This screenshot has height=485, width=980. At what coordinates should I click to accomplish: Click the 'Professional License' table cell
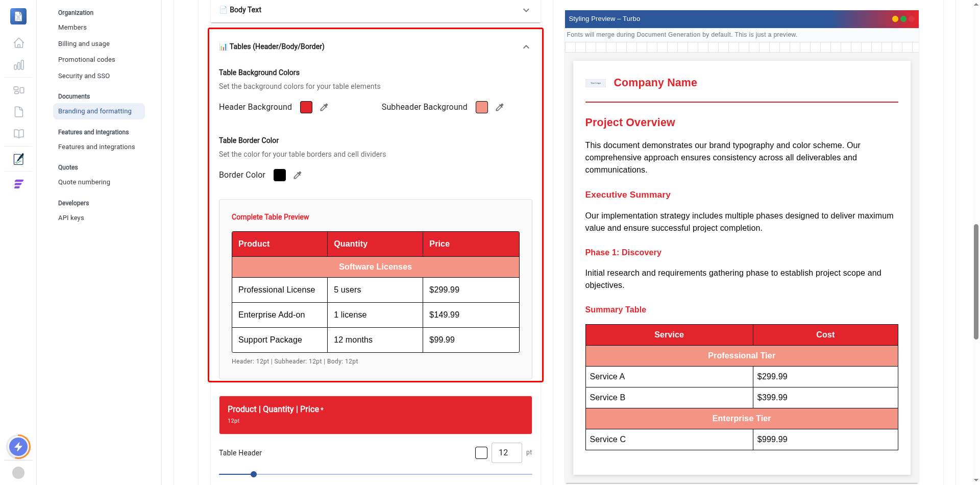pos(280,290)
